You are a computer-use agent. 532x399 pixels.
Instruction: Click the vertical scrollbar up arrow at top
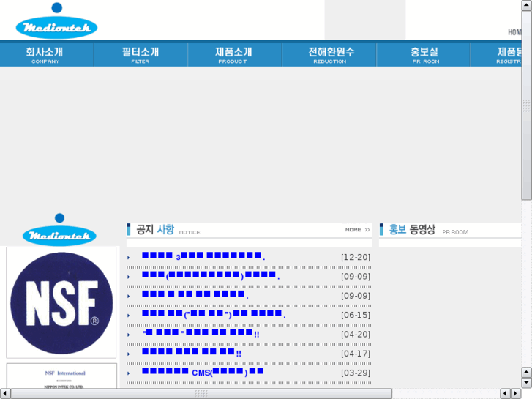click(x=527, y=5)
